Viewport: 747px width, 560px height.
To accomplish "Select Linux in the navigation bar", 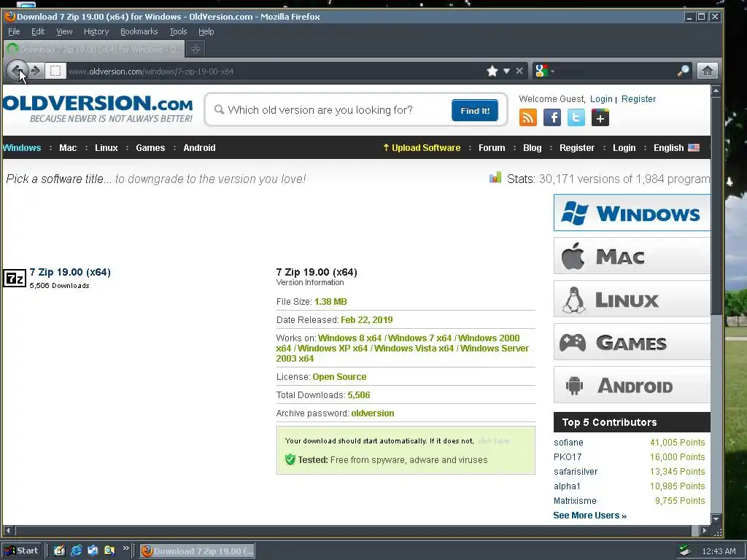I will click(107, 147).
